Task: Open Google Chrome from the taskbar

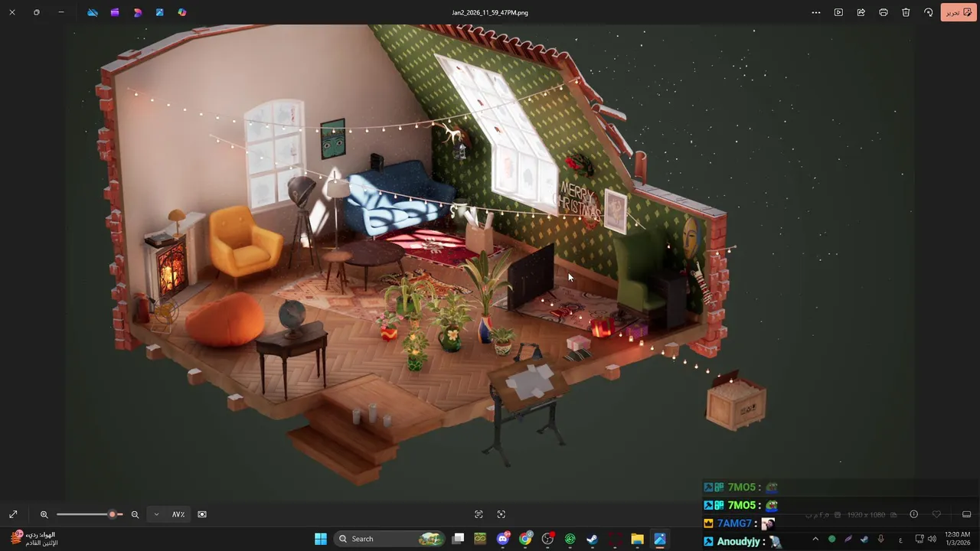Action: [x=525, y=539]
